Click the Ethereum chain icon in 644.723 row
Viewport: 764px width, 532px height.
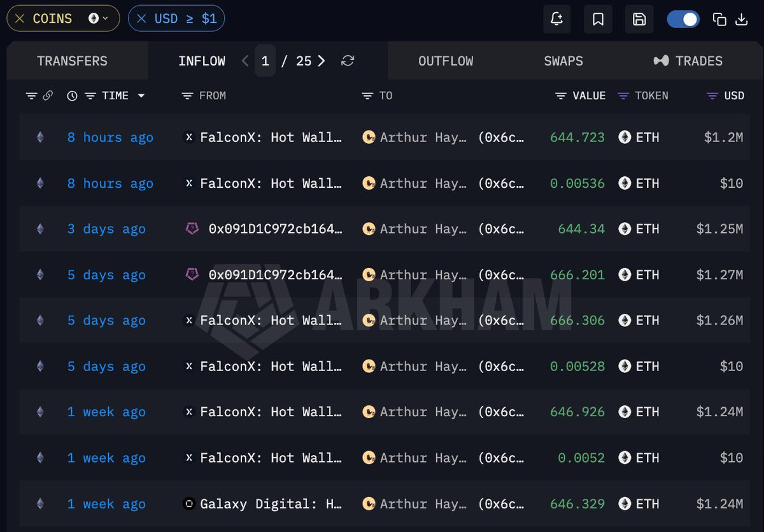tap(40, 137)
